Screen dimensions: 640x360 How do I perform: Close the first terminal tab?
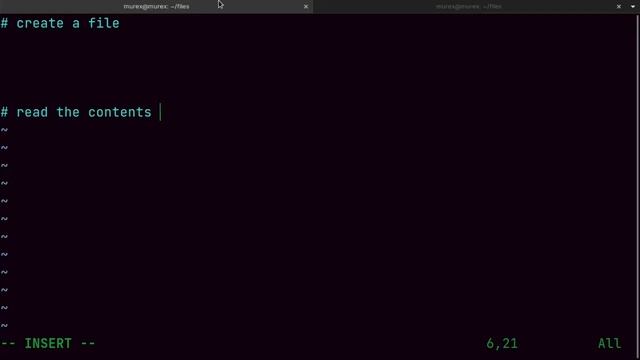(306, 7)
